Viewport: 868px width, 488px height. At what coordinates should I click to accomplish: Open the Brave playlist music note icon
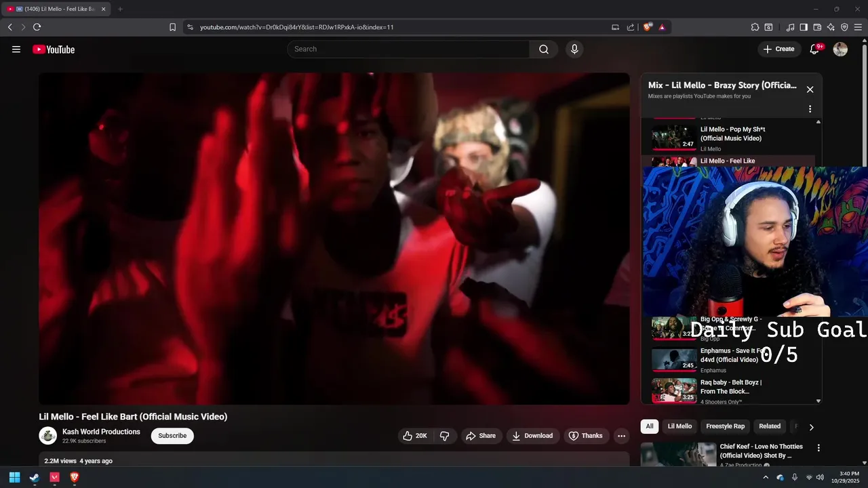[x=790, y=27]
